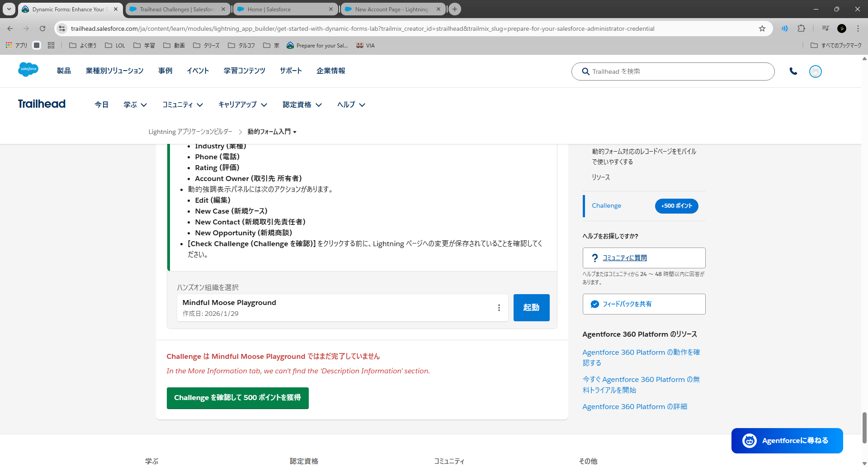This screenshot has width=868, height=467.
Task: Expand the ヘルプ dropdown menu
Action: pyautogui.click(x=351, y=105)
